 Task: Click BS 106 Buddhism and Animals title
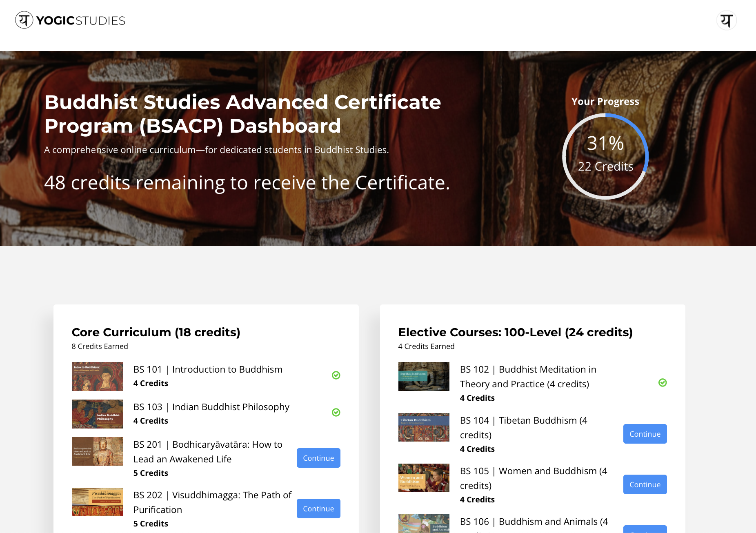pos(534,522)
